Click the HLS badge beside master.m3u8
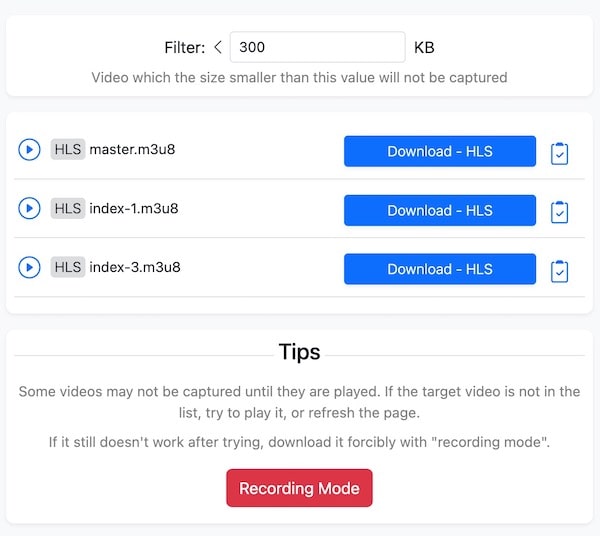The image size is (600, 536). pyautogui.click(x=68, y=150)
